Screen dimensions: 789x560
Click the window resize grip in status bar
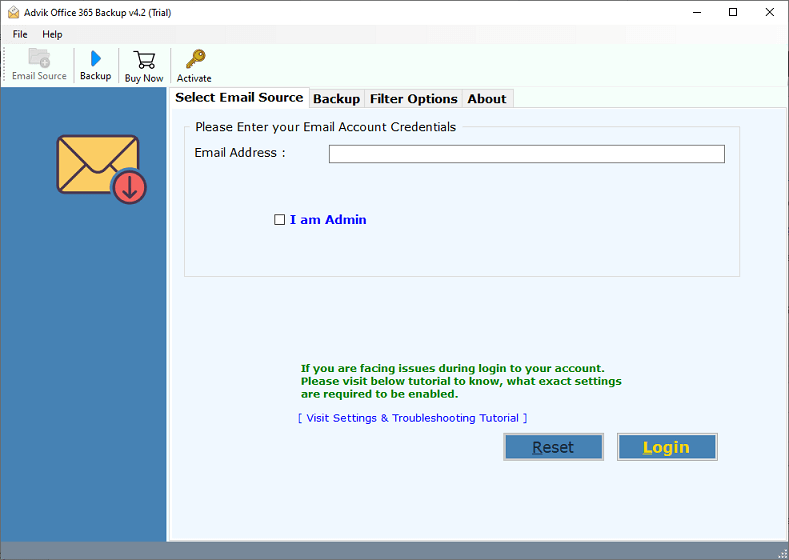point(782,553)
